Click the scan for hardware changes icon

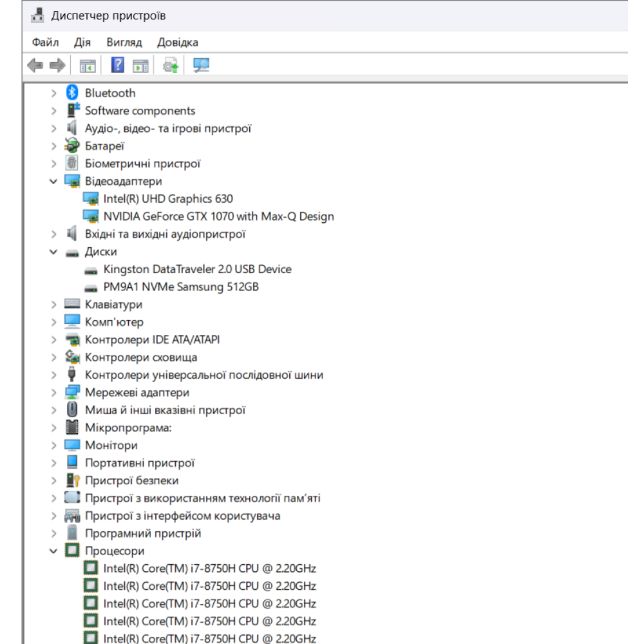point(202,65)
